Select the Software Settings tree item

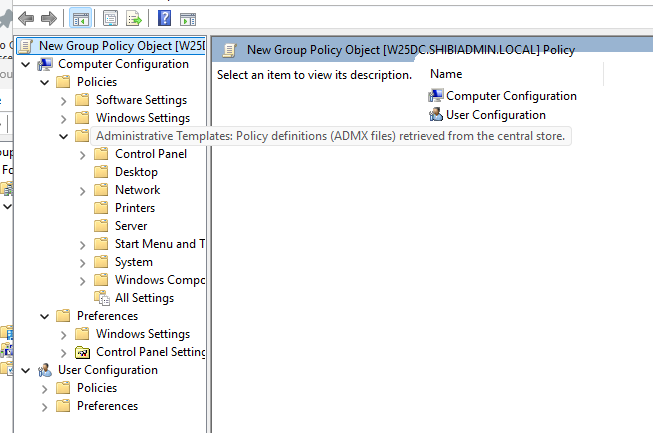(142, 100)
